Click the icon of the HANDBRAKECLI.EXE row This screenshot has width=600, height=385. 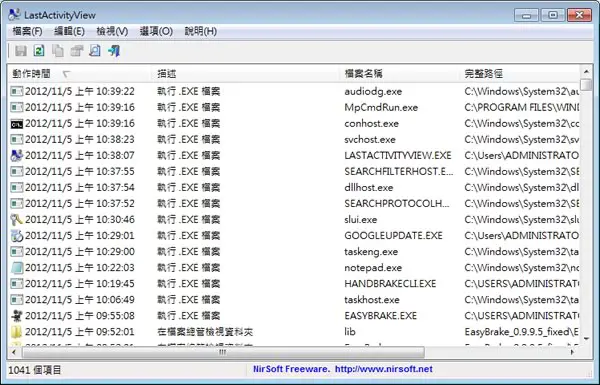coord(16,284)
